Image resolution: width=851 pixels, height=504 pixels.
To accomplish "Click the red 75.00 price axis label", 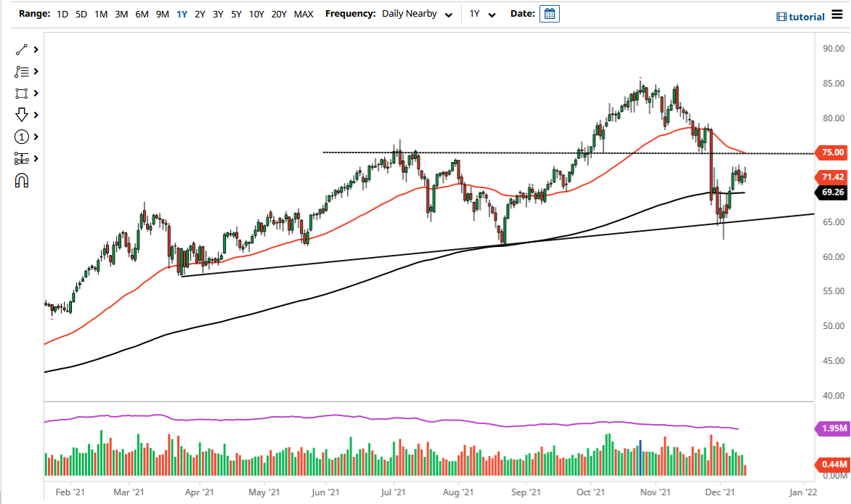I will coord(832,153).
